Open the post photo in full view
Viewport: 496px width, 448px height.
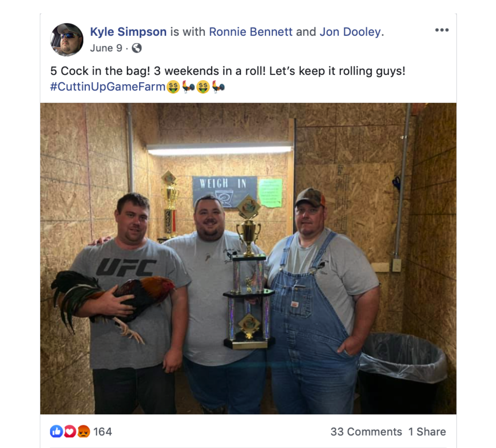[248, 258]
